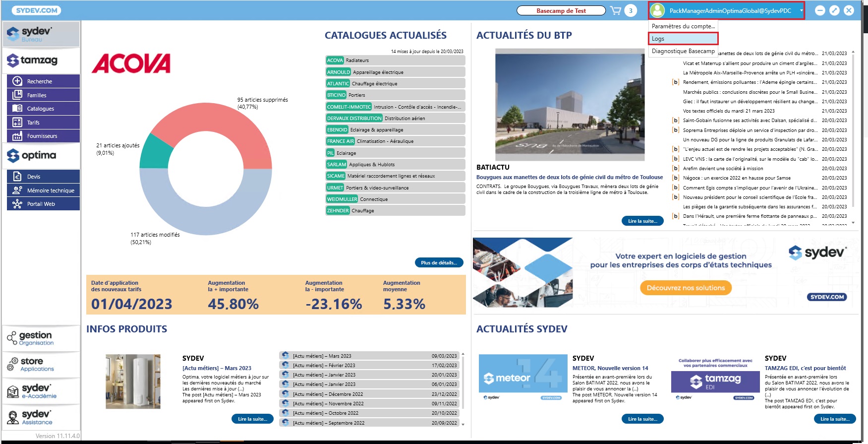Click Plus de détails button
868x444 pixels.
(x=439, y=262)
